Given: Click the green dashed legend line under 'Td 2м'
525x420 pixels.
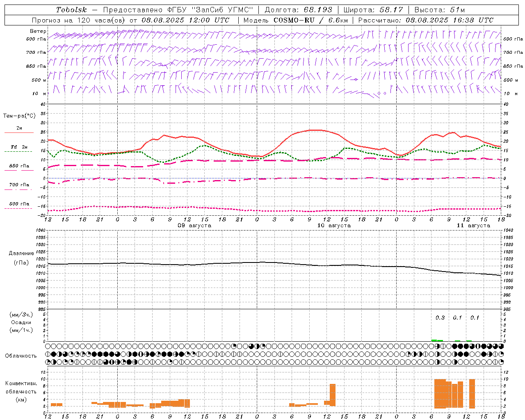Looking at the screenshot, I should pyautogui.click(x=18, y=151).
